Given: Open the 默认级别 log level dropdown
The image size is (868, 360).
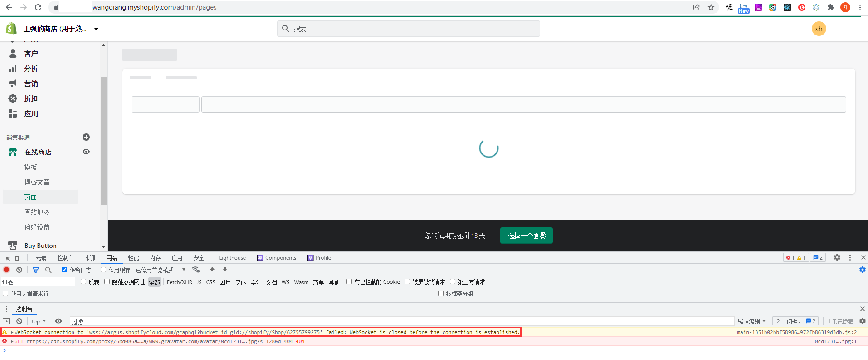Looking at the screenshot, I should tap(751, 321).
